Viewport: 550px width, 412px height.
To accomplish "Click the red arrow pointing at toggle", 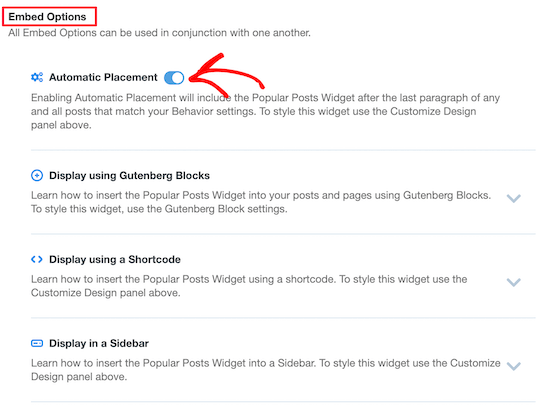I will pyautogui.click(x=224, y=75).
